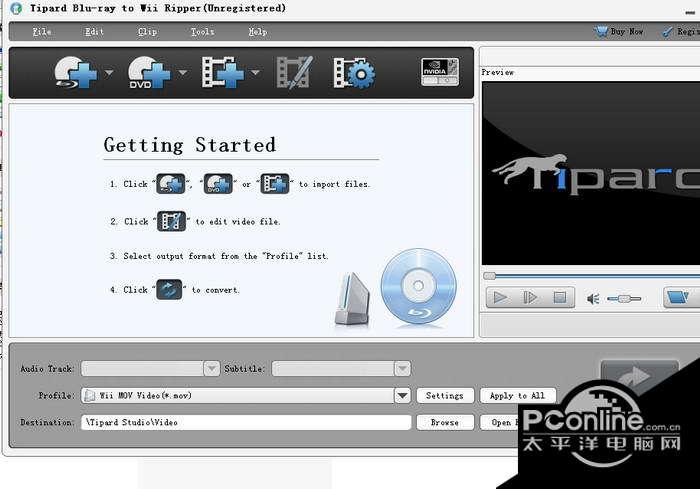
Task: Click the Load DVD toolbar icon
Action: pyautogui.click(x=149, y=72)
